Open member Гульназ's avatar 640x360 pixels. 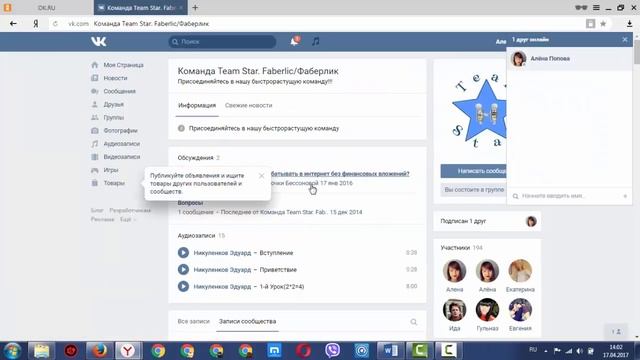click(487, 310)
